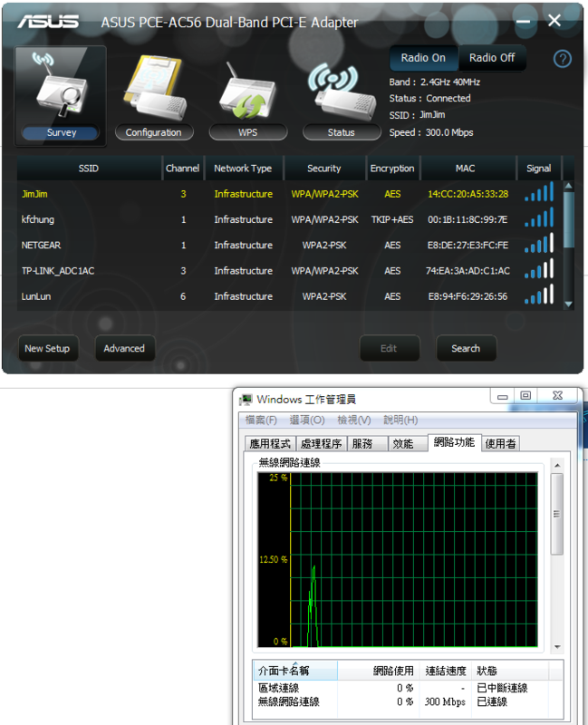Image resolution: width=588 pixels, height=725 pixels.
Task: Select the NETGEAR network row
Action: 290,245
